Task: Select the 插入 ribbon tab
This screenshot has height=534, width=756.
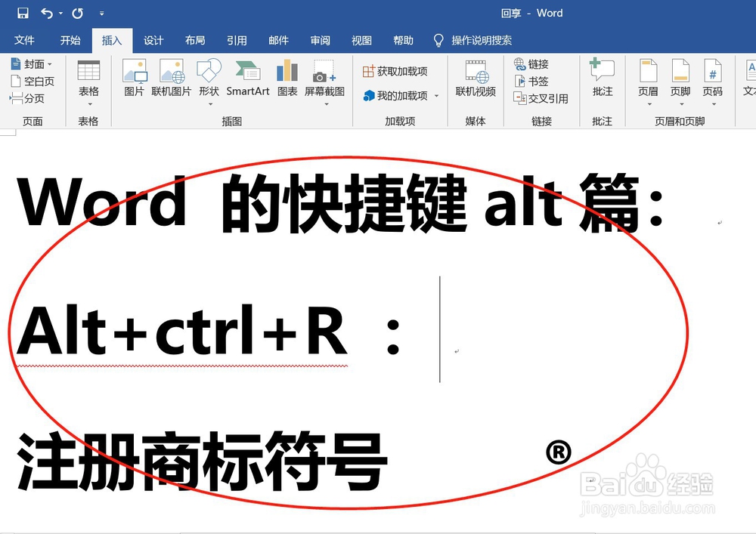Action: [x=112, y=40]
